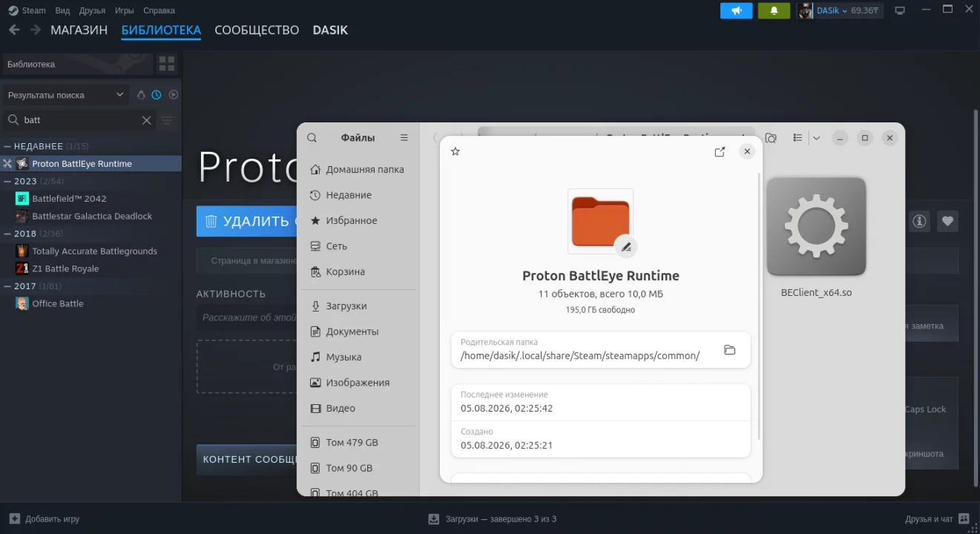Edit the folder's custom icon
Image resolution: width=980 pixels, height=534 pixels.
pyautogui.click(x=626, y=246)
